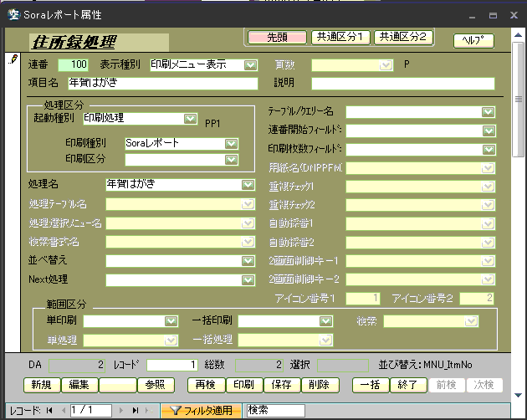The image size is (527, 420).
Task: Click the pencil edit record selector
Action: (12, 60)
